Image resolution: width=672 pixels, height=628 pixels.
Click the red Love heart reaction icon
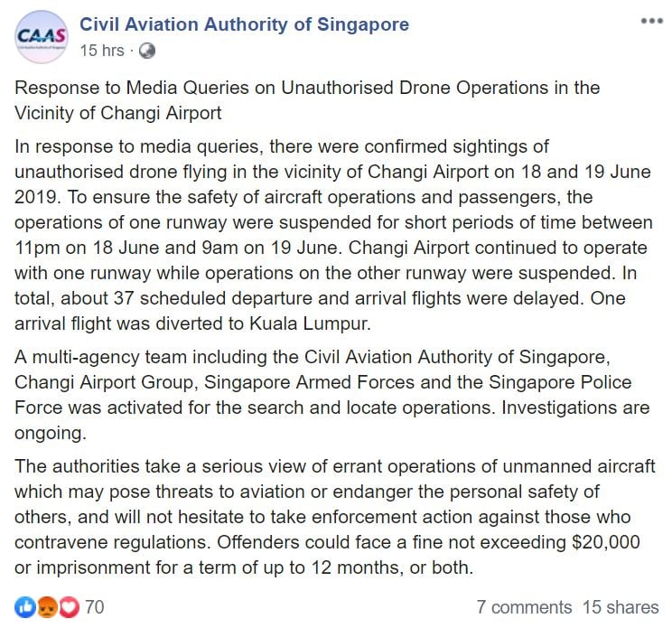(x=67, y=606)
